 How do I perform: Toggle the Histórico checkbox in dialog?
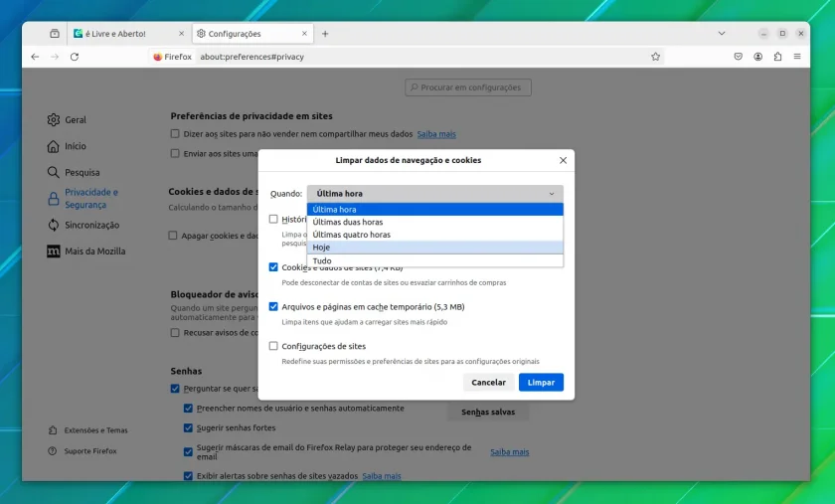click(x=273, y=219)
